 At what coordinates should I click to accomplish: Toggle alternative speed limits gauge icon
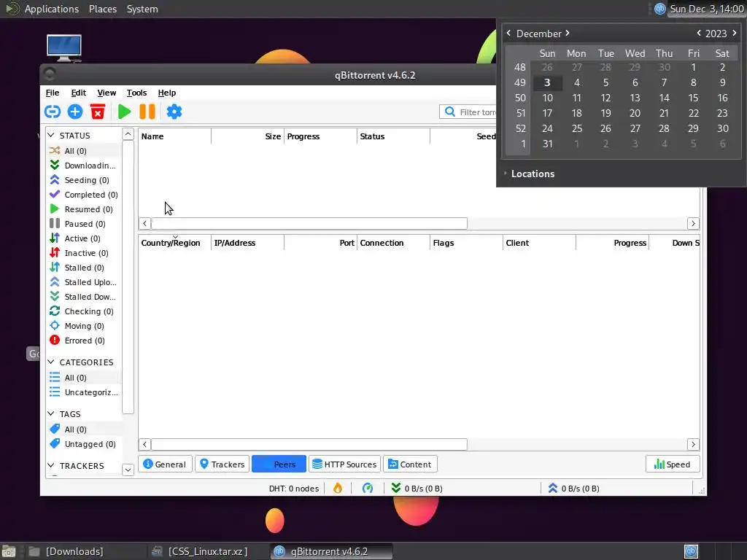[368, 488]
